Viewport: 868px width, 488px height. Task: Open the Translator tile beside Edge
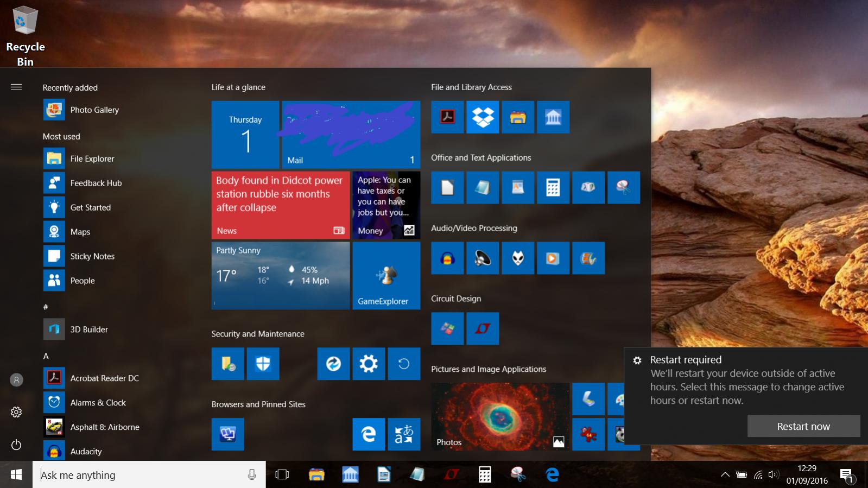coord(404,434)
